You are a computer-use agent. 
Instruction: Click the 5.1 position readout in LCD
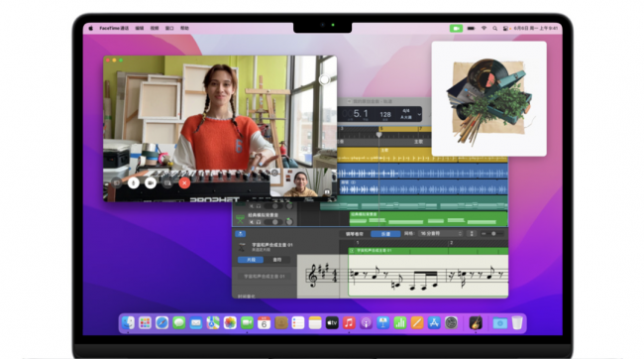tap(361, 114)
